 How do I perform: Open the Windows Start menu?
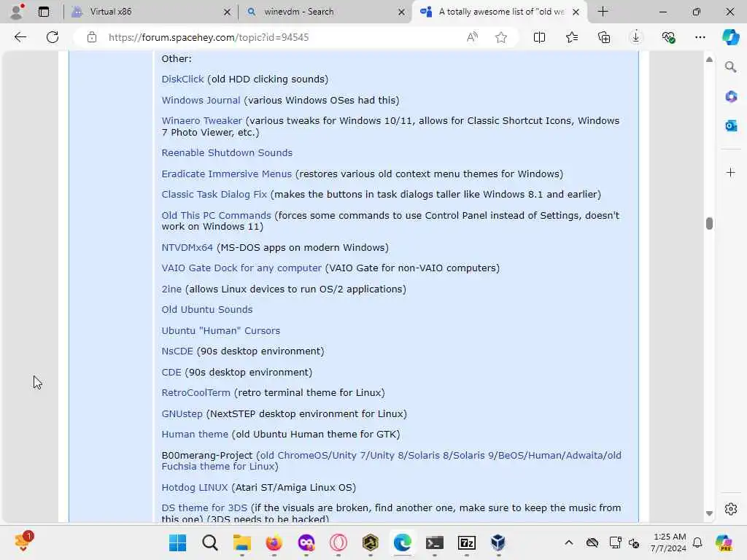click(178, 542)
